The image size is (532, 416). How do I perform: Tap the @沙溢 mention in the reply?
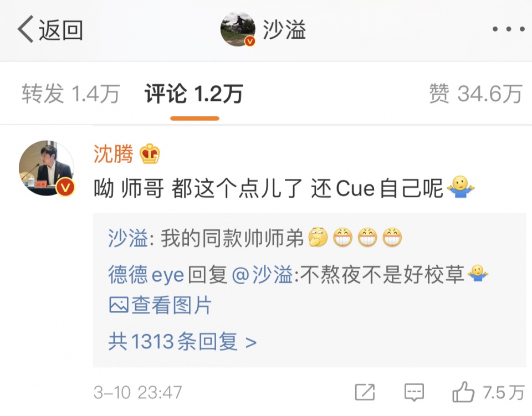click(262, 274)
